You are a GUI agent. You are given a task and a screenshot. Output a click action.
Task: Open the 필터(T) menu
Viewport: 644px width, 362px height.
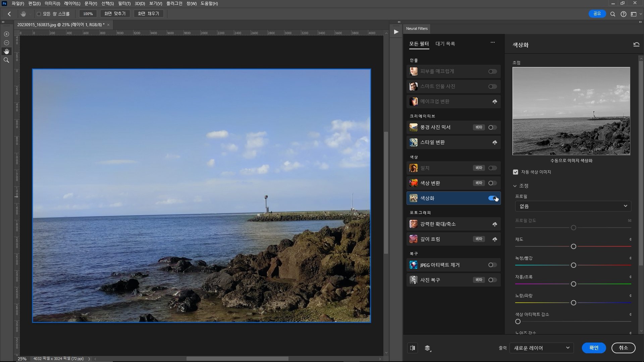(124, 3)
